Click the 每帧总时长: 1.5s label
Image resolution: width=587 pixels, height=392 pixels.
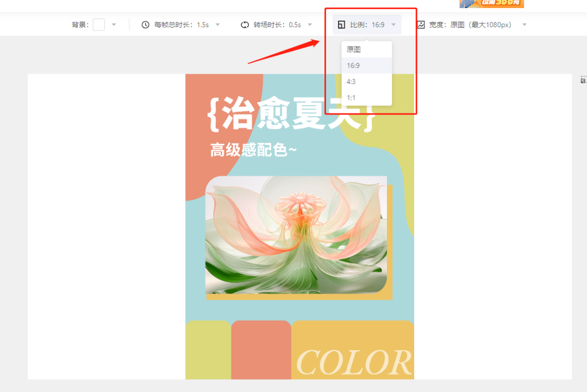tap(181, 25)
